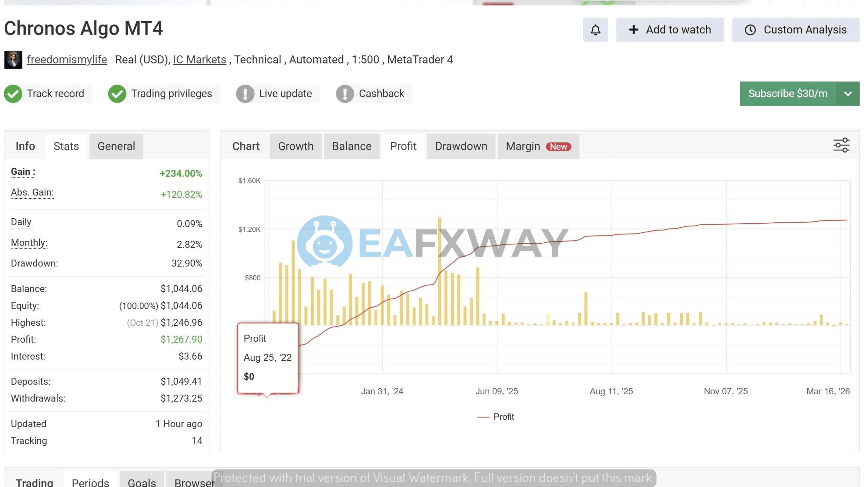Select the Growth chart tab
This screenshot has width=868, height=487.
[x=295, y=146]
